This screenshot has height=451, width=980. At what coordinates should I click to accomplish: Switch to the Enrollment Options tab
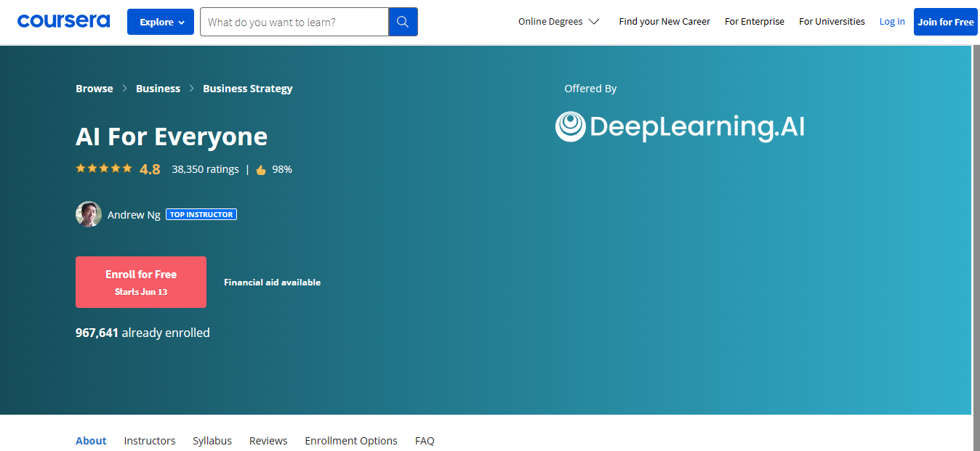coord(351,441)
